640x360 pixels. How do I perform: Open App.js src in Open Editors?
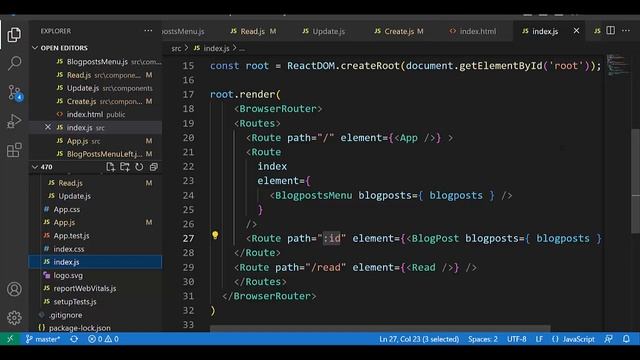[x=96, y=141]
